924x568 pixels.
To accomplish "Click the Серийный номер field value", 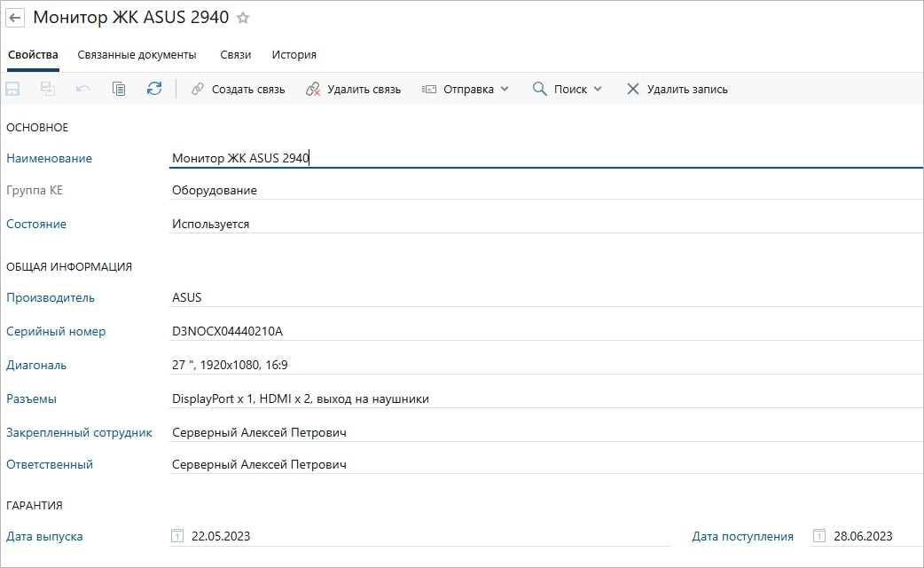I will [227, 331].
